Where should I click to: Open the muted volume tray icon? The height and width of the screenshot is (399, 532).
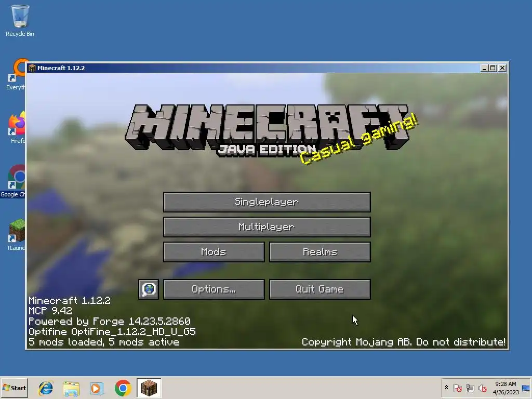tap(482, 388)
